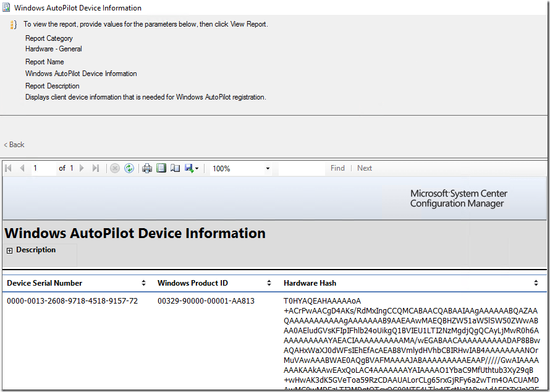
Task: Go to the previous report page
Action: [x=22, y=168]
